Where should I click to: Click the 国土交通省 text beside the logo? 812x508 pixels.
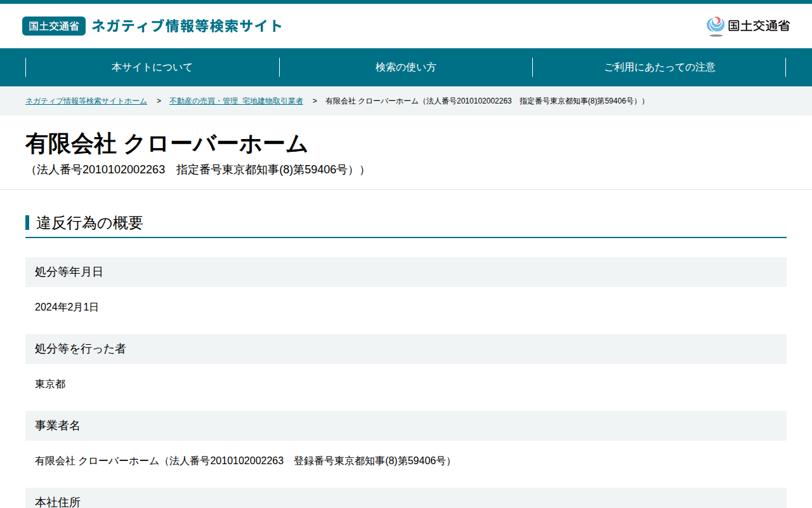click(759, 26)
